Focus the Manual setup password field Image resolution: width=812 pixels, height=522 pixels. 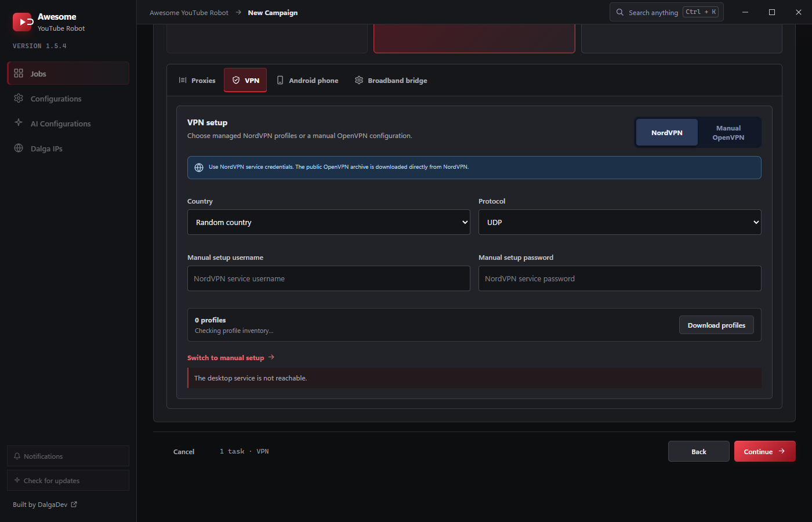pyautogui.click(x=620, y=278)
